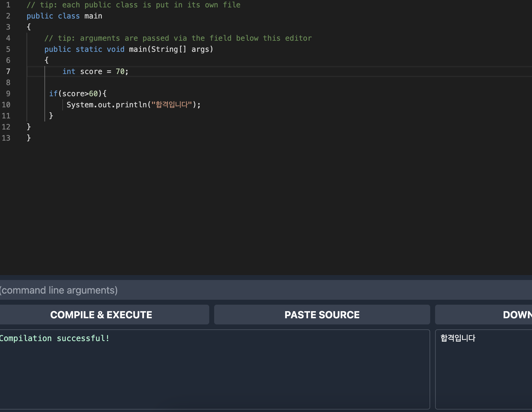This screenshot has height=412, width=532.
Task: Click the 'public static void main' line
Action: (x=129, y=49)
